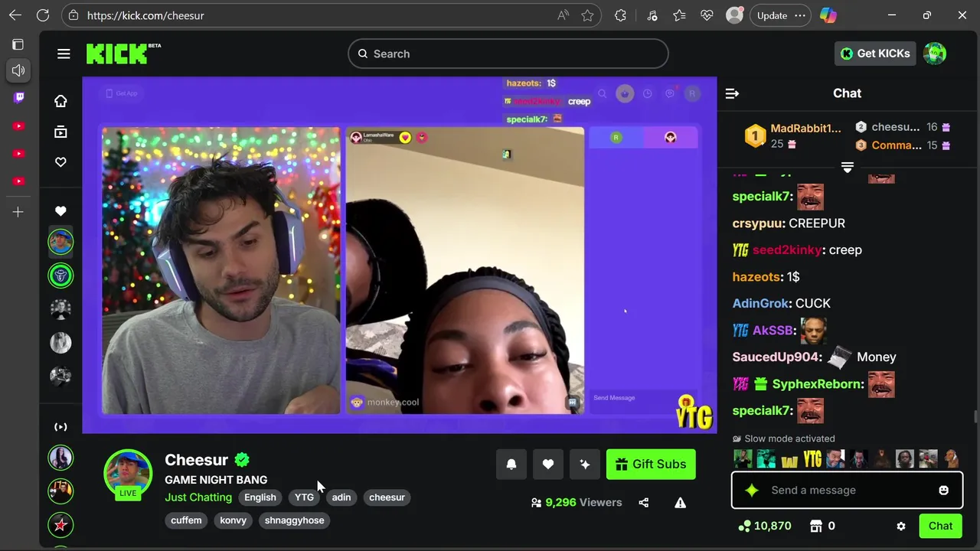Open Edge tab actions menu icon
This screenshot has height=551, width=980.
pyautogui.click(x=18, y=44)
